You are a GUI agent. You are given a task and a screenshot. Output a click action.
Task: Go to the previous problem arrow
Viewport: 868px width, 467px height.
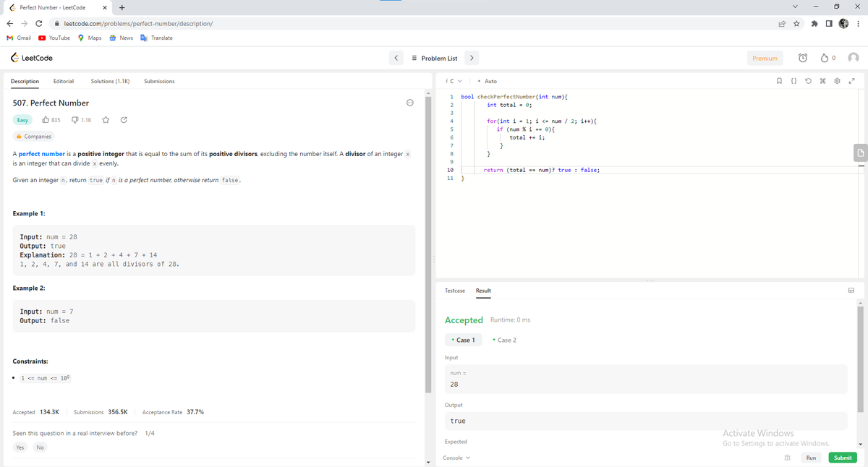(x=396, y=58)
